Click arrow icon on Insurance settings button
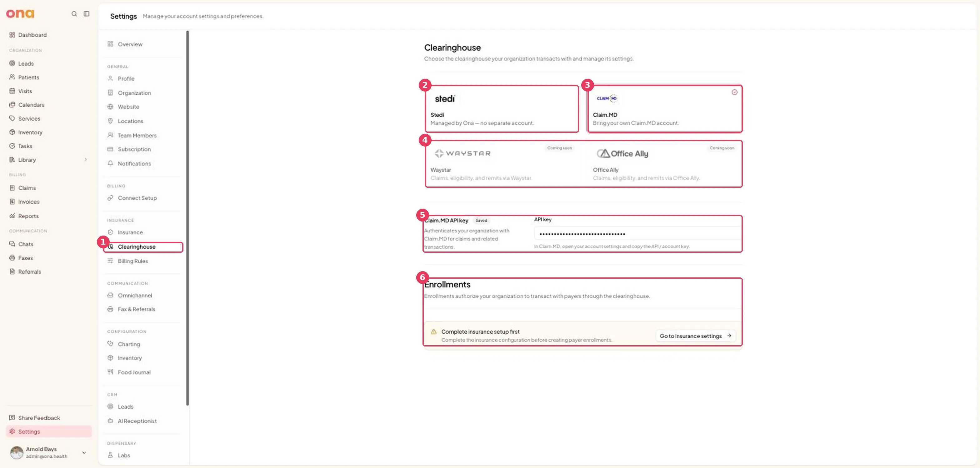Viewport: 980px width, 468px height. 729,336
